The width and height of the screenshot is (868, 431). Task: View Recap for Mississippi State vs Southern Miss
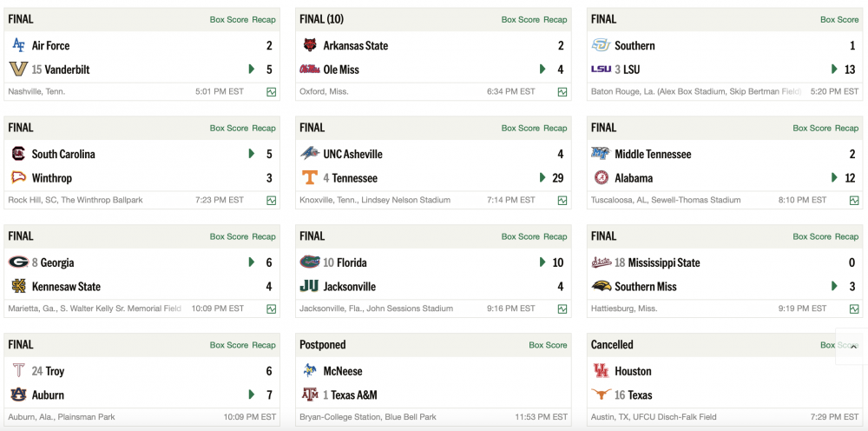[x=846, y=236]
